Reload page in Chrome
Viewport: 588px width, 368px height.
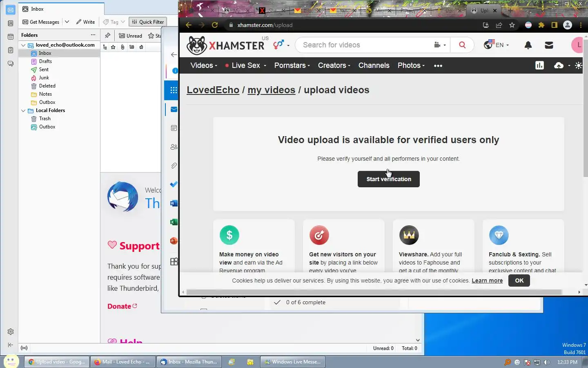[215, 25]
